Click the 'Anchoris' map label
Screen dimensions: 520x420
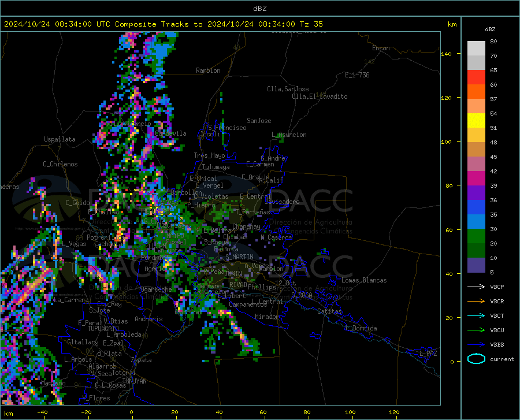click(x=148, y=319)
